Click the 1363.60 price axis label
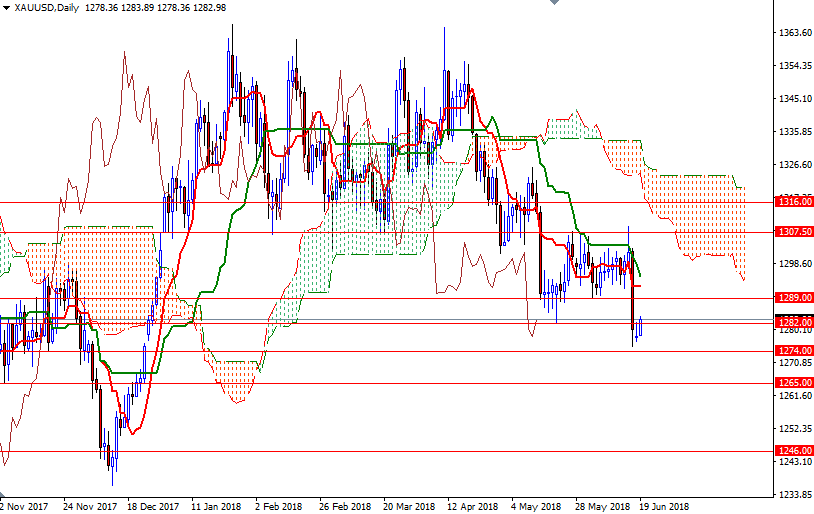The height and width of the screenshot is (514, 814). click(794, 33)
